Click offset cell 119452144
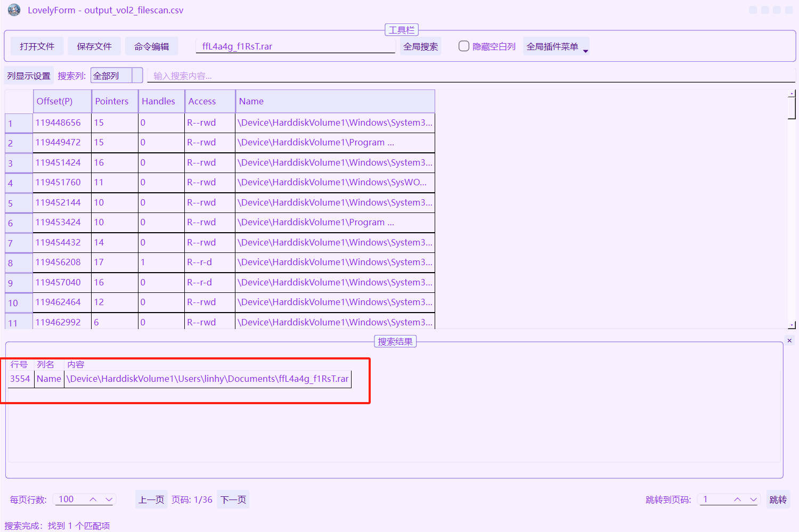 (62, 202)
